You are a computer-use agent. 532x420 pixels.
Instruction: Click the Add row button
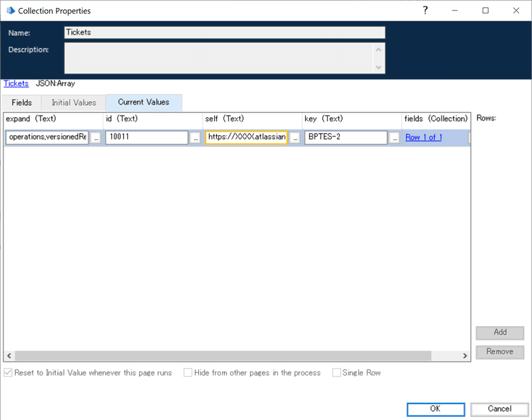500,332
